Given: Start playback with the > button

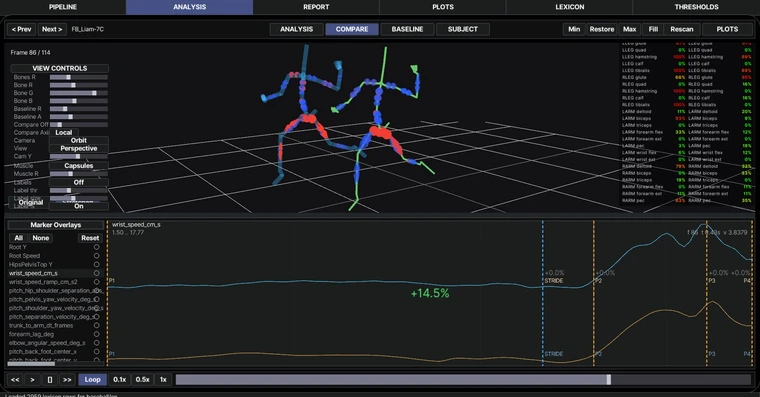Looking at the screenshot, I should pyautogui.click(x=32, y=380).
